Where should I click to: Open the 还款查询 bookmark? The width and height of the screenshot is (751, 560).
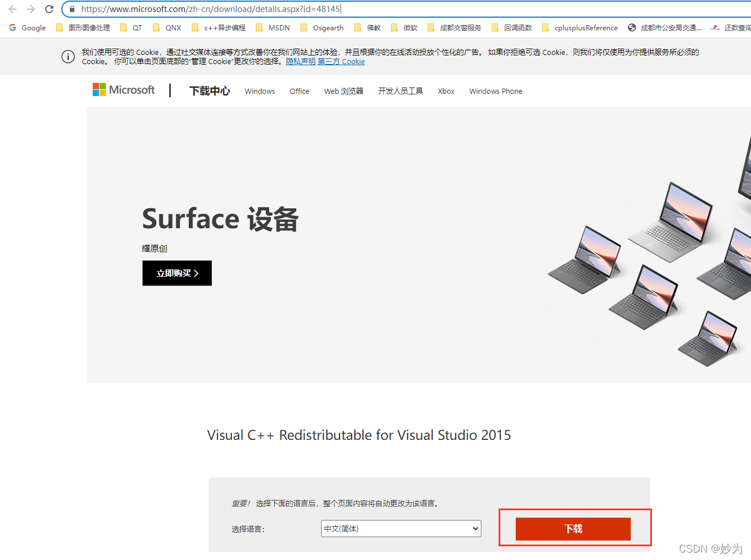(731, 27)
